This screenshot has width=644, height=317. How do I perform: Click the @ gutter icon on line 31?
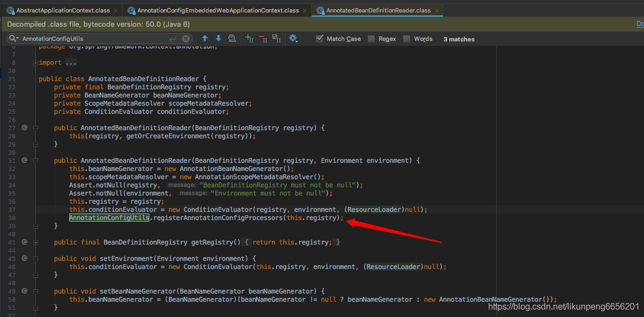24,160
